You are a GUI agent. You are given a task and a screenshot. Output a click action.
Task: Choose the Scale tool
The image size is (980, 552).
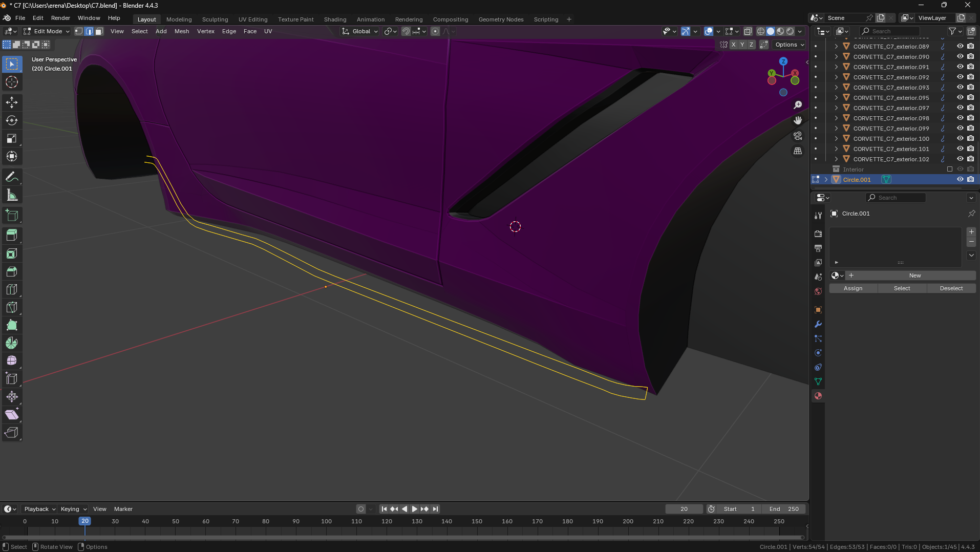[12, 138]
